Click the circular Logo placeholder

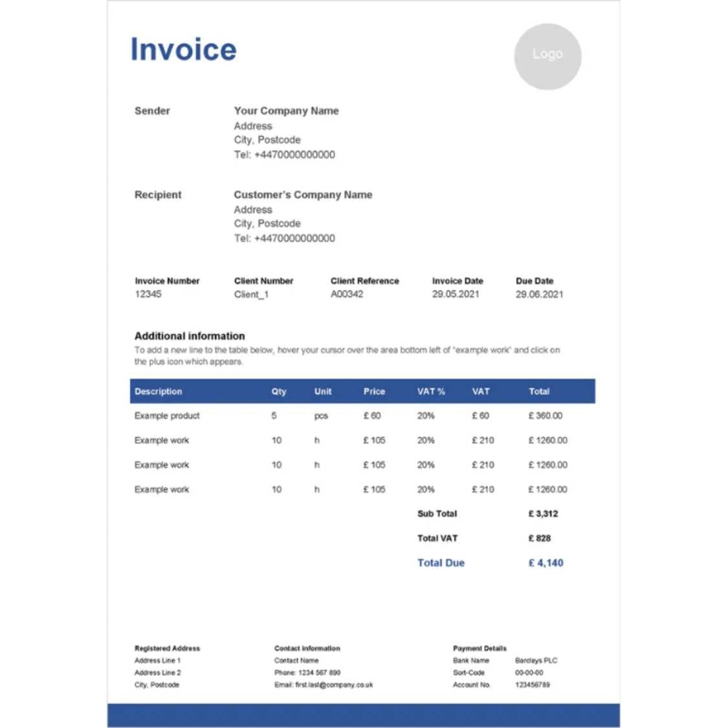[x=547, y=56]
